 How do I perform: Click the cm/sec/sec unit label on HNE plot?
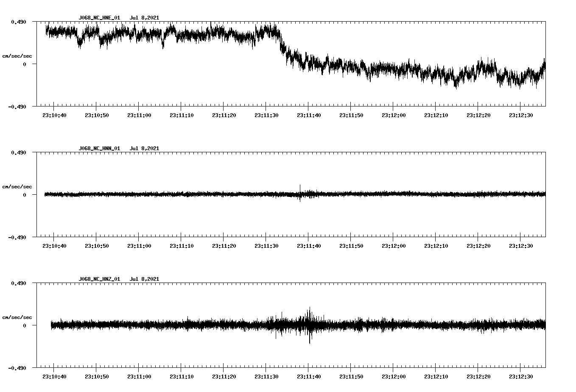point(17,56)
